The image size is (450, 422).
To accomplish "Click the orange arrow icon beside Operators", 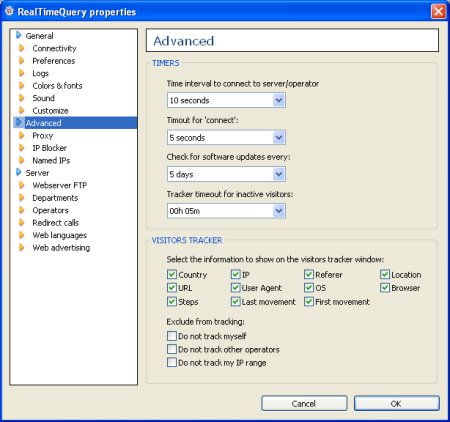I will pyautogui.click(x=22, y=210).
